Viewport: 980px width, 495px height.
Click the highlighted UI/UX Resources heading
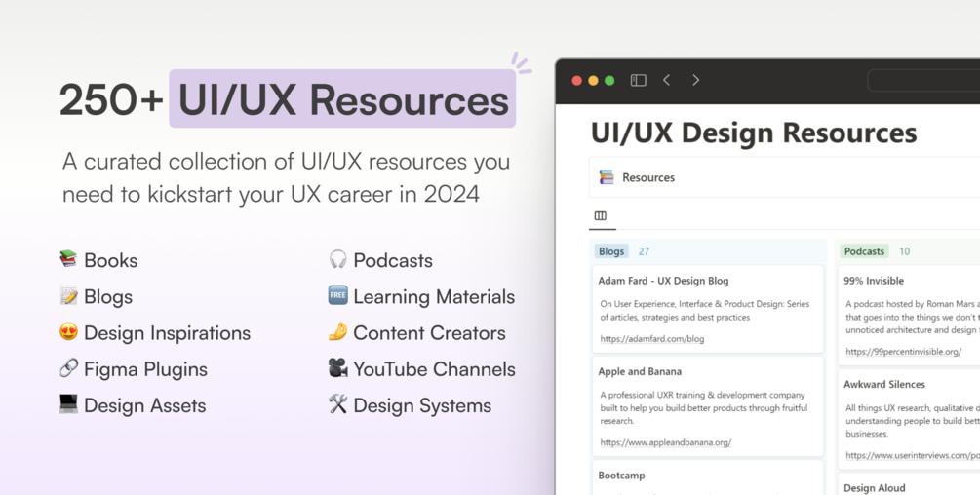342,98
